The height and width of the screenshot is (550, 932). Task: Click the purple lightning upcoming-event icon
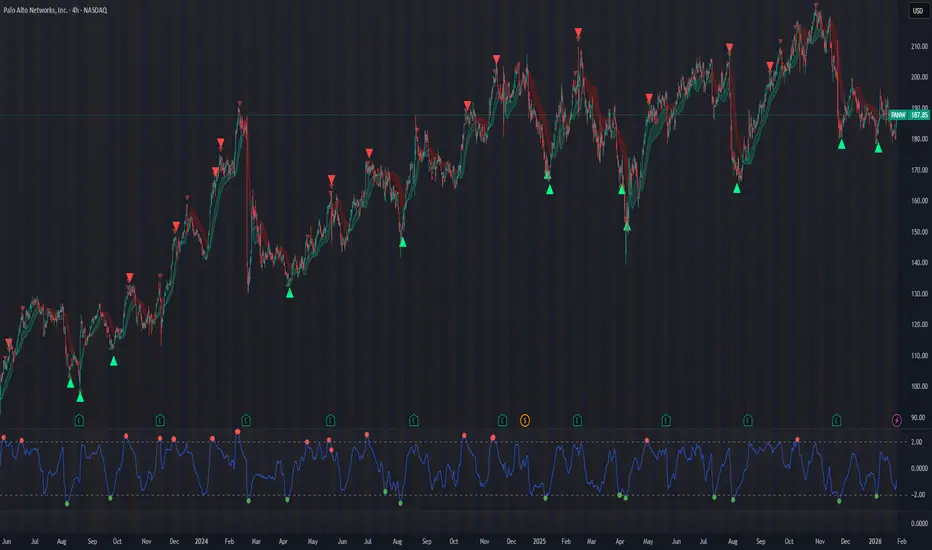coord(896,420)
